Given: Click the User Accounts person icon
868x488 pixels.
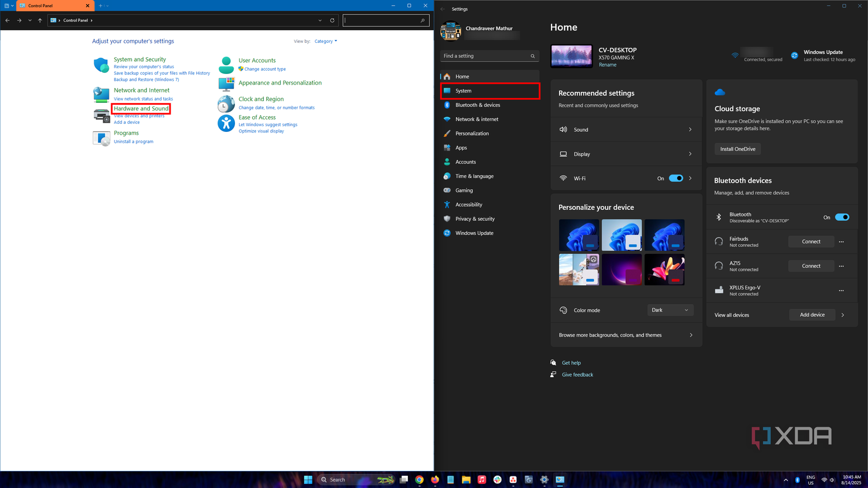Looking at the screenshot, I should tap(226, 65).
